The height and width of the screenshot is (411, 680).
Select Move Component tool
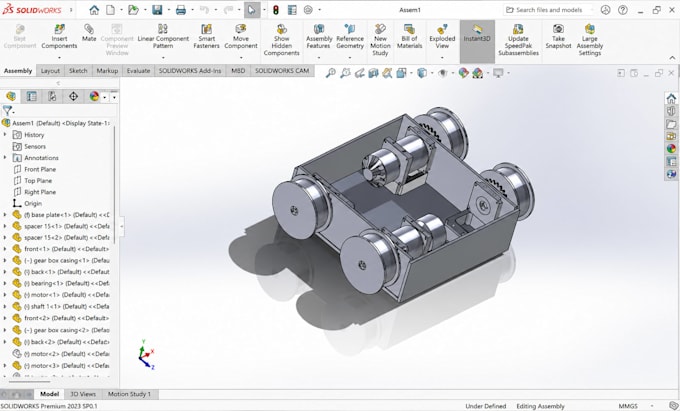[241, 36]
